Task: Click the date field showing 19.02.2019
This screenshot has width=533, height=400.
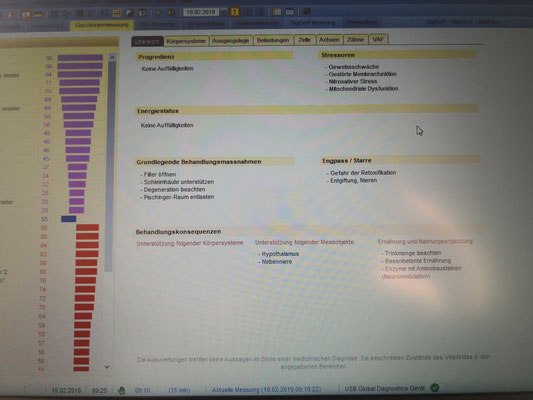Action: [201, 12]
